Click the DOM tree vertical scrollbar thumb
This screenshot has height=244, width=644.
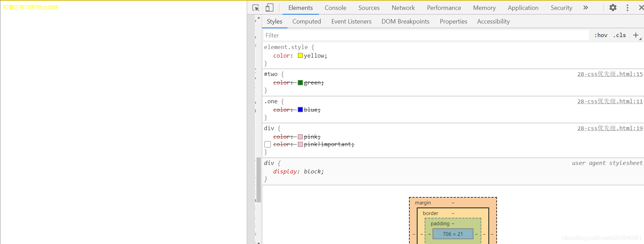259,180
